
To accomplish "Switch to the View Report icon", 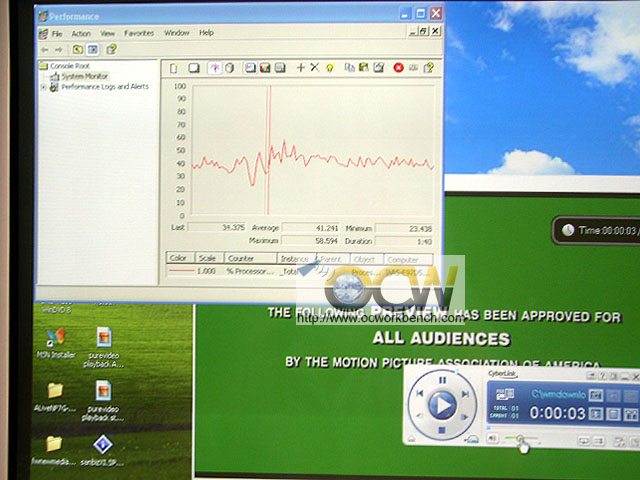I will (280, 68).
